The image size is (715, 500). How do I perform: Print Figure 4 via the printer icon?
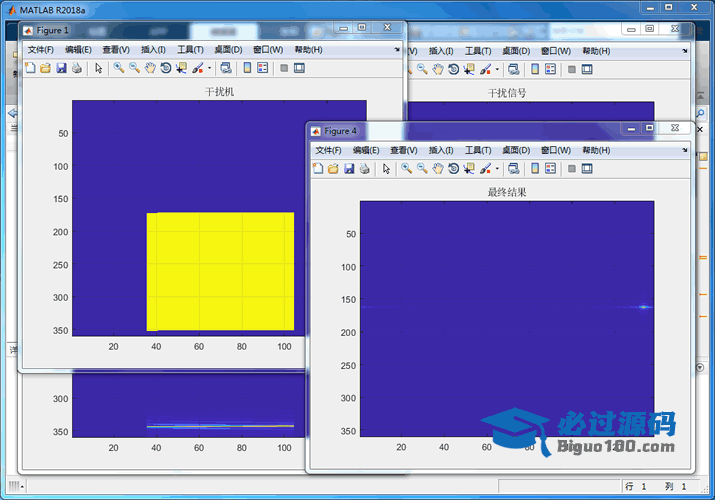(x=364, y=168)
